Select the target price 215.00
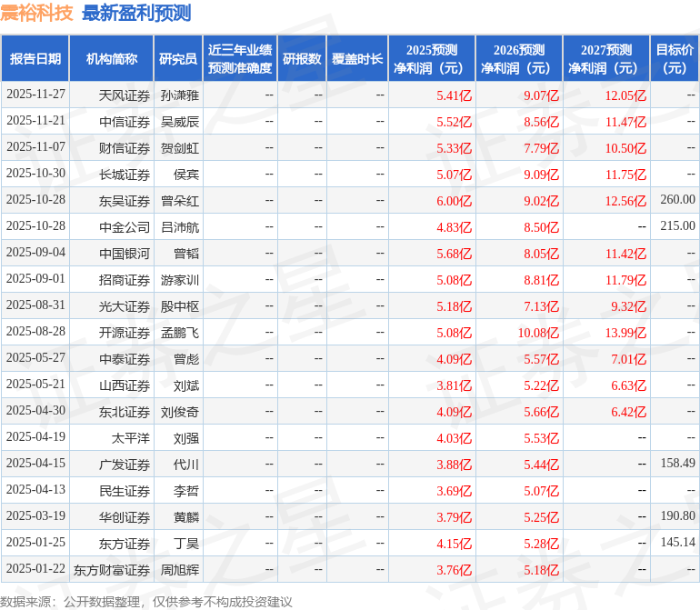Image resolution: width=700 pixels, height=610 pixels. click(677, 226)
